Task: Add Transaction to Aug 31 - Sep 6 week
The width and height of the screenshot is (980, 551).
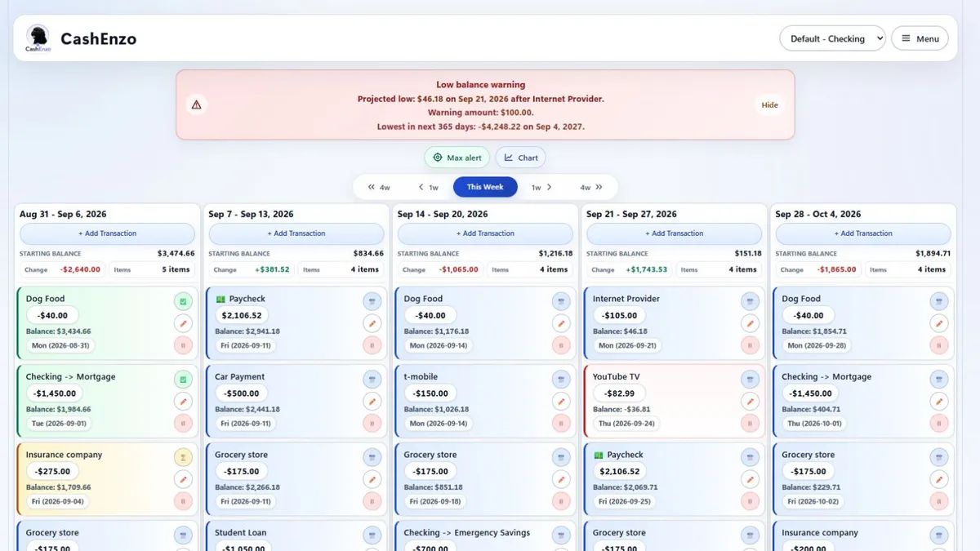Action: tap(108, 233)
